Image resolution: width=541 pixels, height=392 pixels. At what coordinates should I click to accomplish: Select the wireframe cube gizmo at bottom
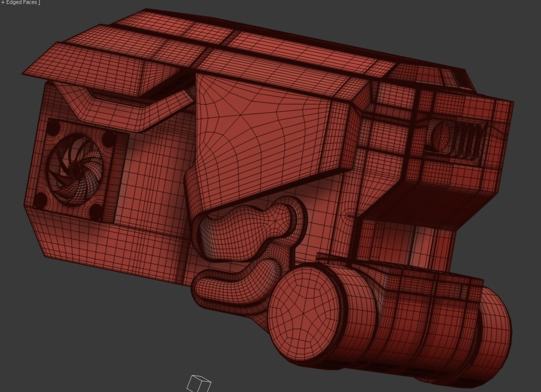tap(199, 383)
